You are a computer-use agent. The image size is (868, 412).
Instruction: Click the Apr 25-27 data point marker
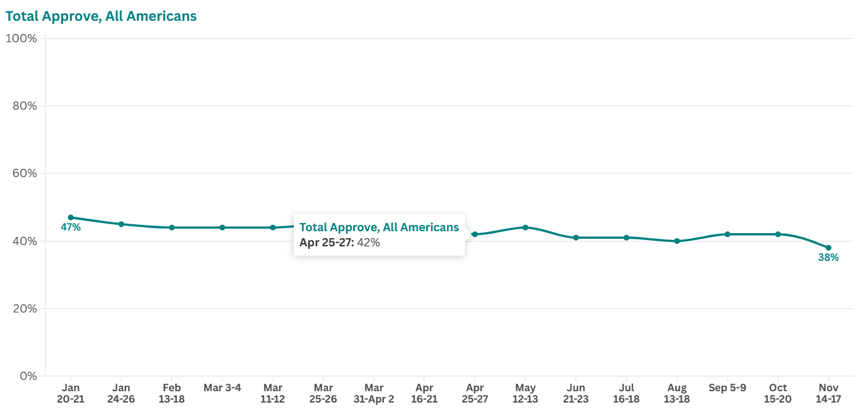coord(475,234)
